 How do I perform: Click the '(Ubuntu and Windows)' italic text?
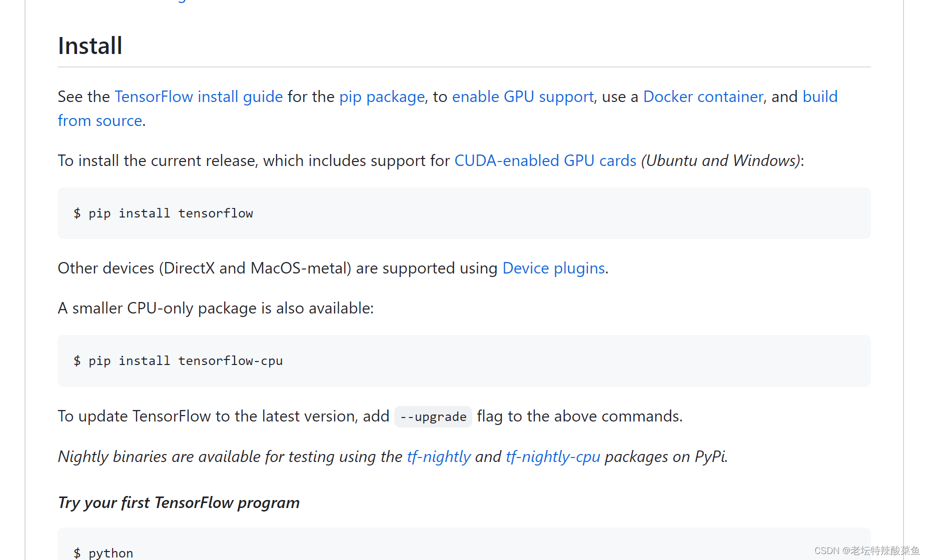(720, 160)
